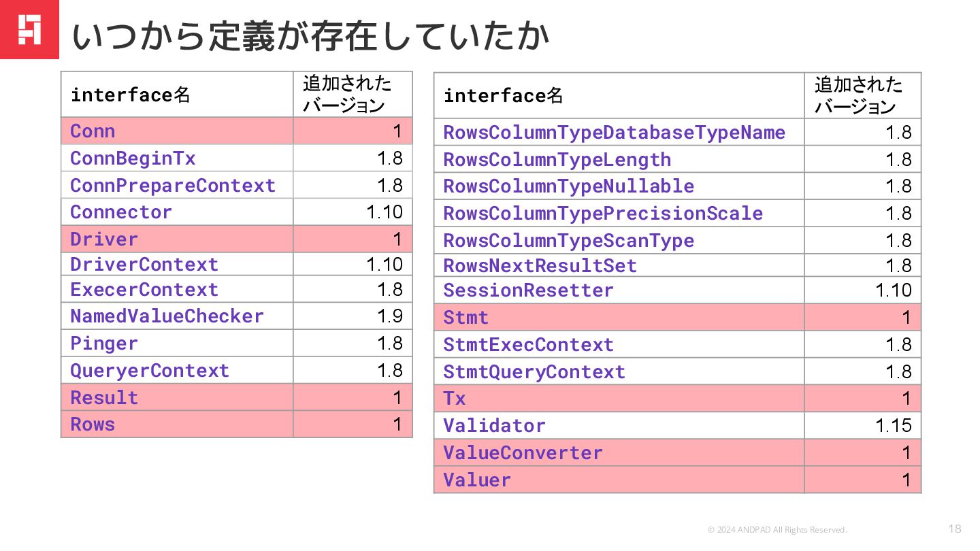Click the Valuer interface link
Viewport: 980px width, 551px height.
(x=477, y=480)
